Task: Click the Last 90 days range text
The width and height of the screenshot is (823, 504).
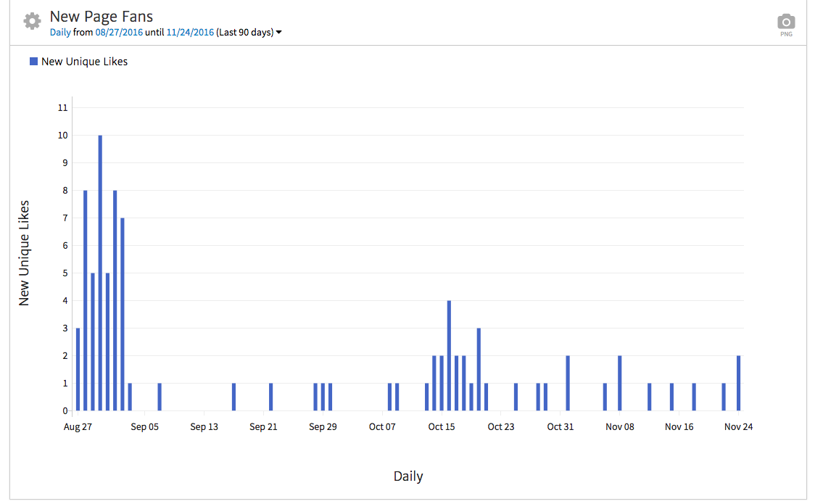Action: pyautogui.click(x=244, y=33)
